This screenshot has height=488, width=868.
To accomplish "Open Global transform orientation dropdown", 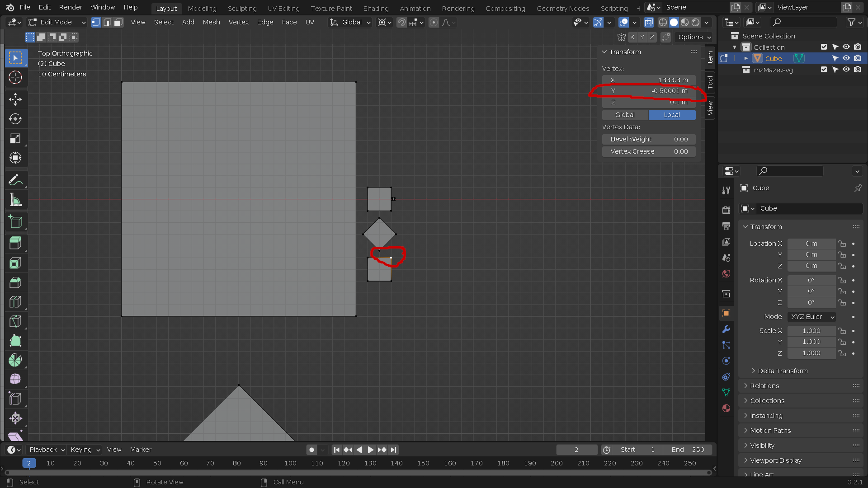I will [x=351, y=22].
